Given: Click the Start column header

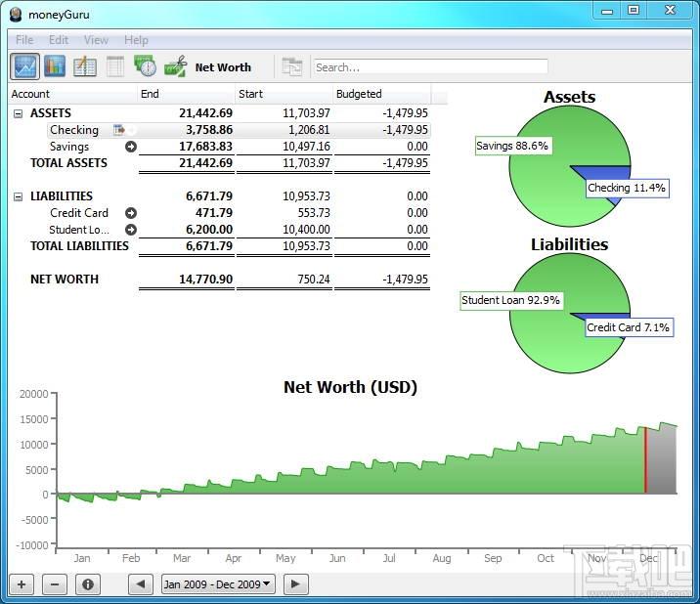Looking at the screenshot, I should (x=284, y=94).
